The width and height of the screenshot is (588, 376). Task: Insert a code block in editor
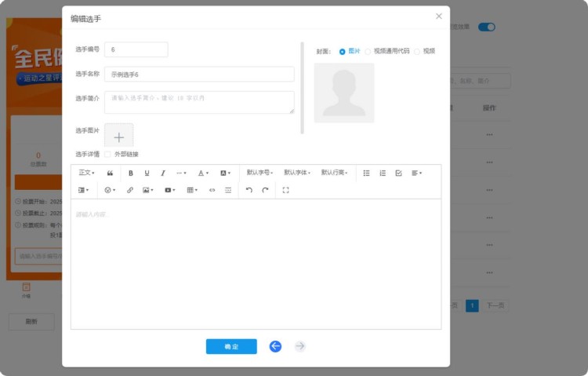point(212,190)
